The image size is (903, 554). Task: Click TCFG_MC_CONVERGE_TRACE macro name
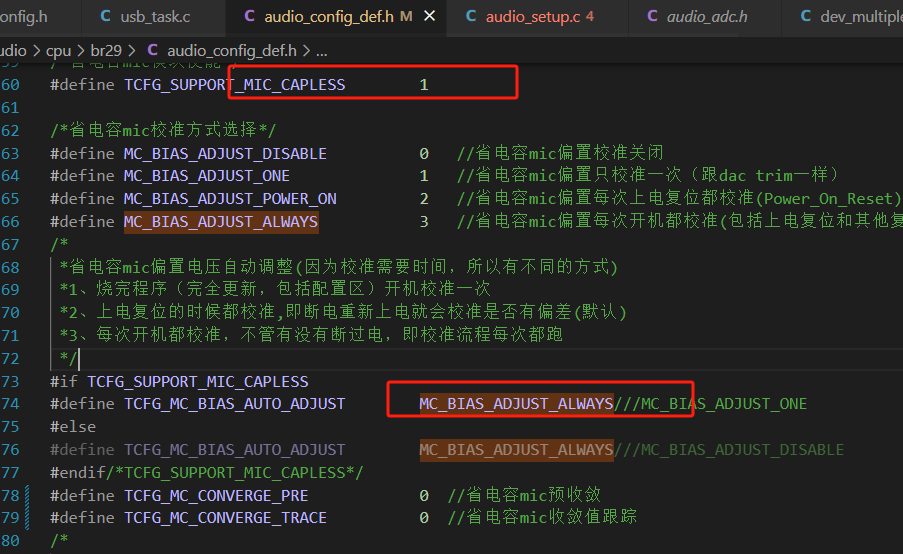click(x=225, y=518)
